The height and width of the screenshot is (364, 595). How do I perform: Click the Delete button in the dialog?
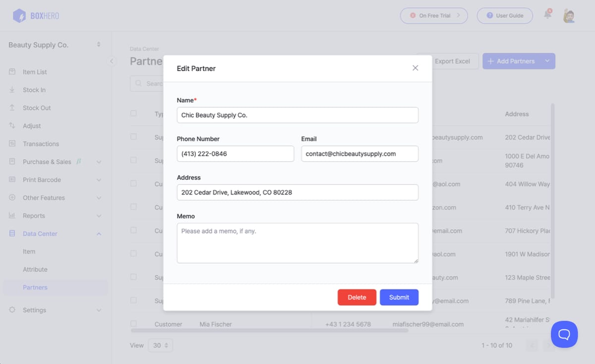coord(357,297)
